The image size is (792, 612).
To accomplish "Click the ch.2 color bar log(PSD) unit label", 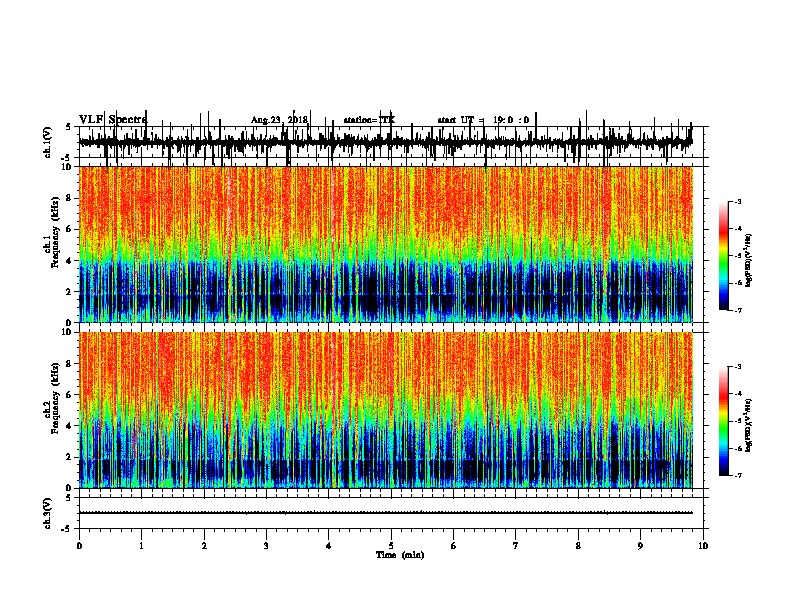I will [x=748, y=425].
